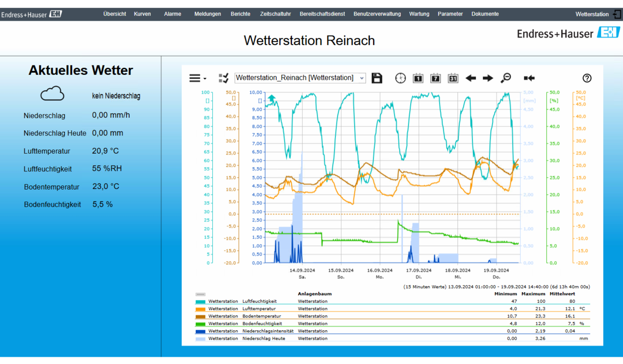Select the 1-day calendar view icon

(x=418, y=78)
